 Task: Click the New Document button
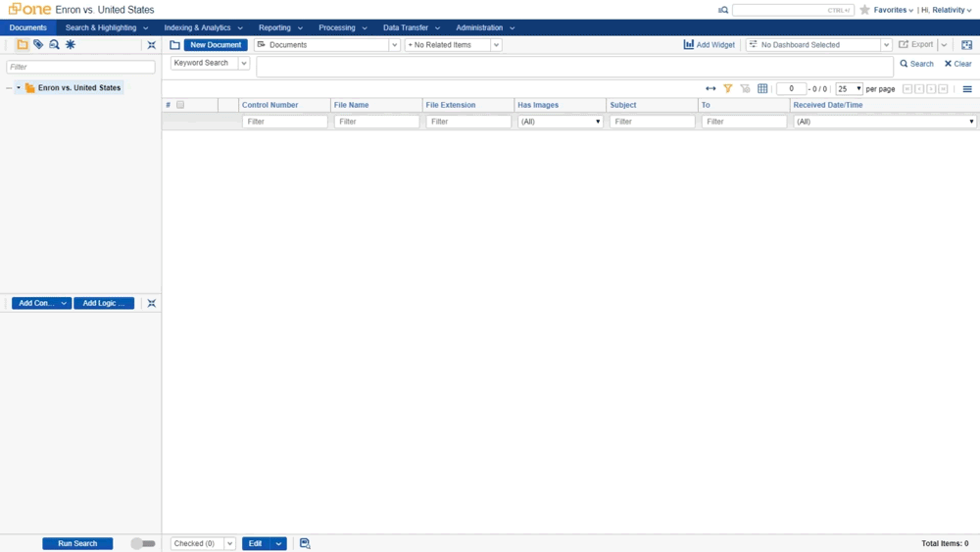(216, 45)
